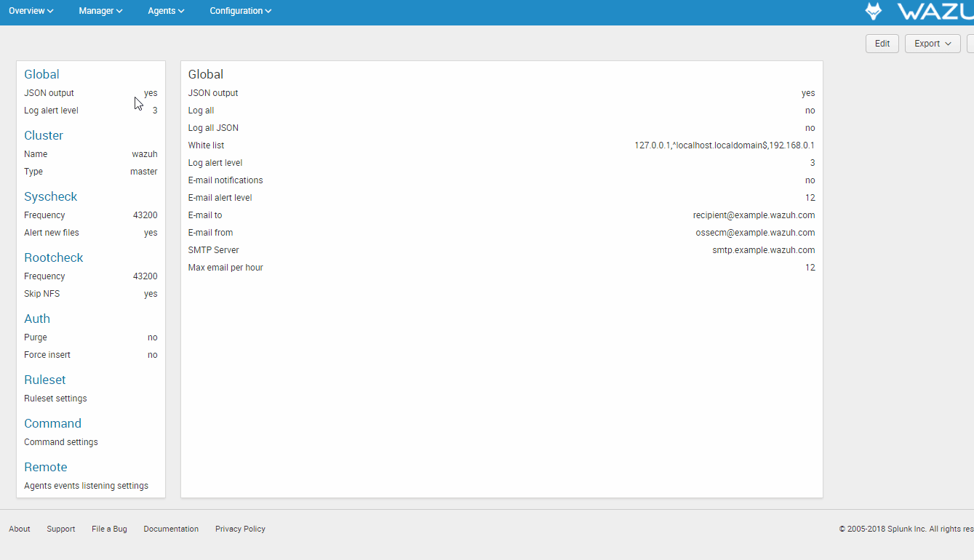
Task: Click 'Agents events listening settings' text
Action: (x=86, y=486)
